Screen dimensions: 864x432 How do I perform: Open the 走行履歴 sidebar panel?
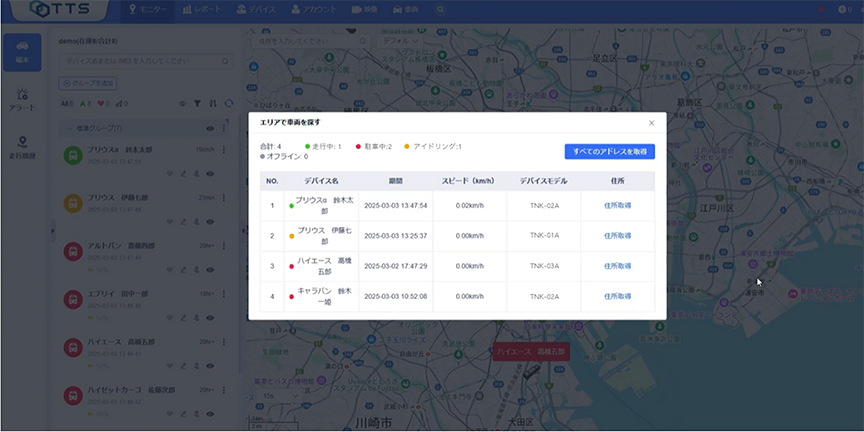tap(22, 147)
